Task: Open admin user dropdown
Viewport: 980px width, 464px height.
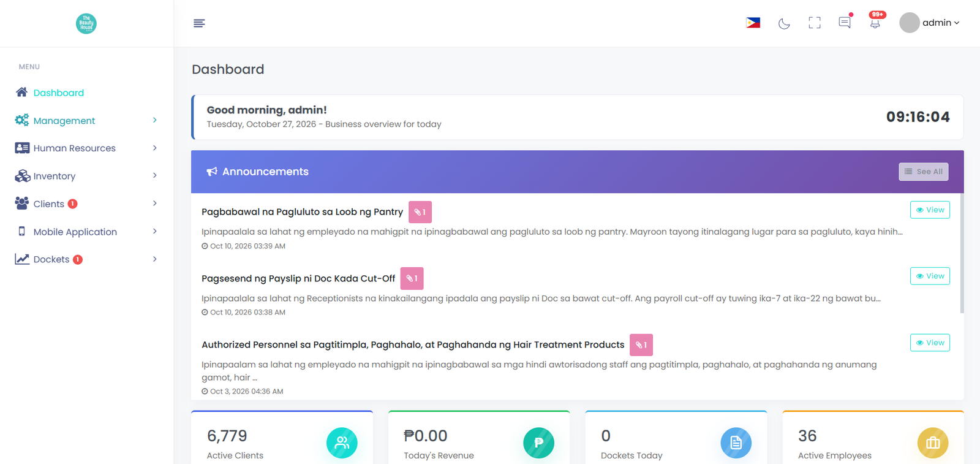Action: click(x=930, y=23)
